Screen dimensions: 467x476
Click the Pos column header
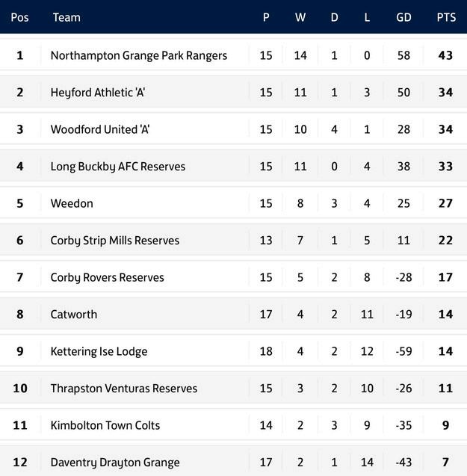click(x=19, y=17)
